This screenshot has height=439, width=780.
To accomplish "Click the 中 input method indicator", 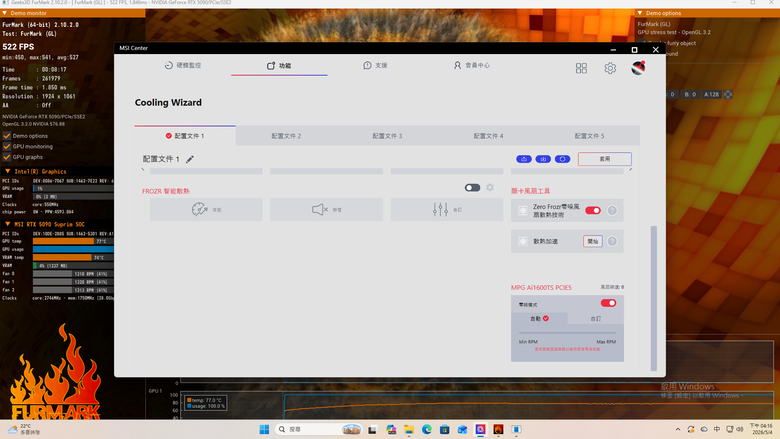I will point(717,430).
